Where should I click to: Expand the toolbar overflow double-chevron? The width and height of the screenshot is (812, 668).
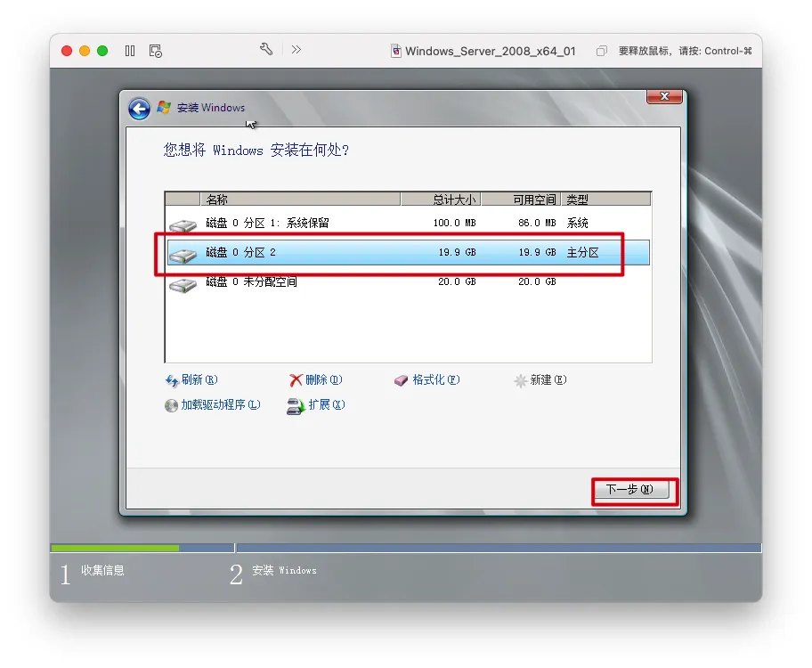point(296,50)
